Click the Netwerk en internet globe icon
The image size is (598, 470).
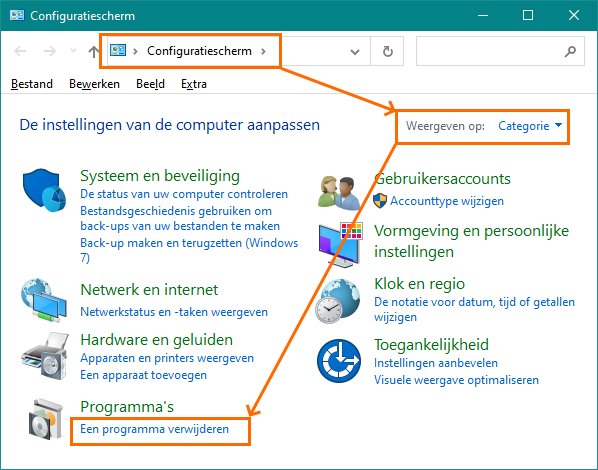pos(44,300)
